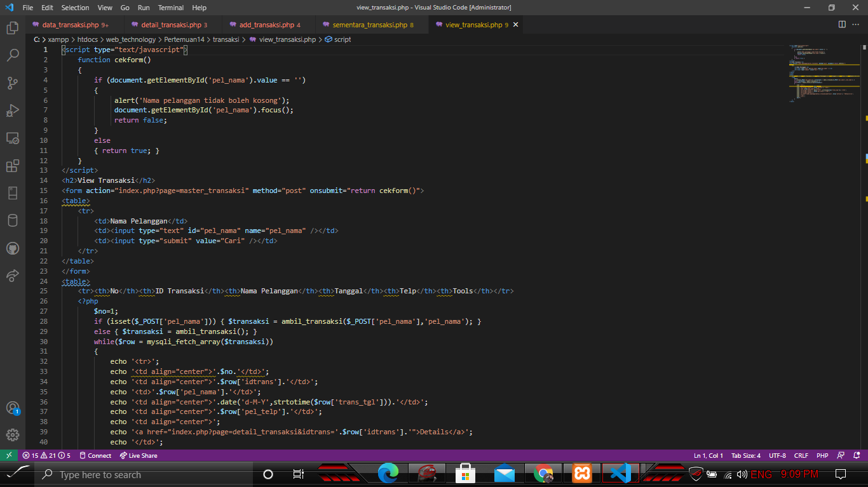Open Microsoft Store from the taskbar

coord(466,474)
